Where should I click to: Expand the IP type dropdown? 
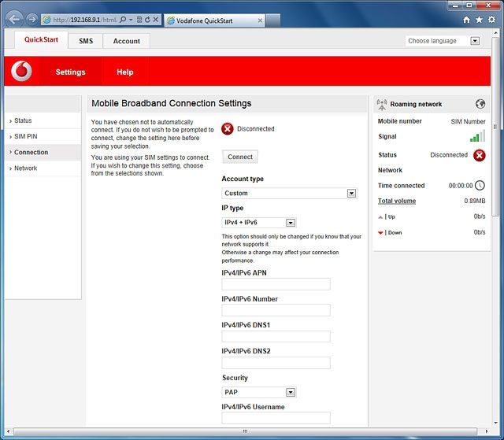tap(259, 223)
